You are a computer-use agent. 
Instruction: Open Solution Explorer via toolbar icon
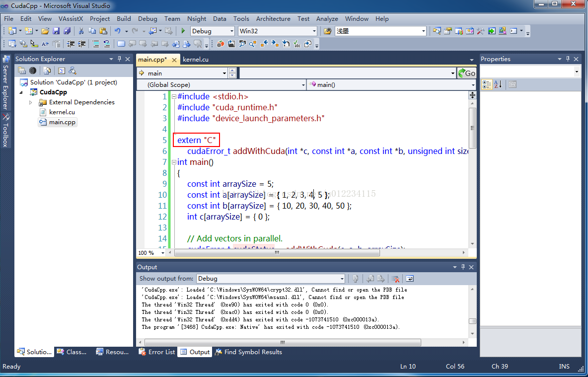(437, 31)
